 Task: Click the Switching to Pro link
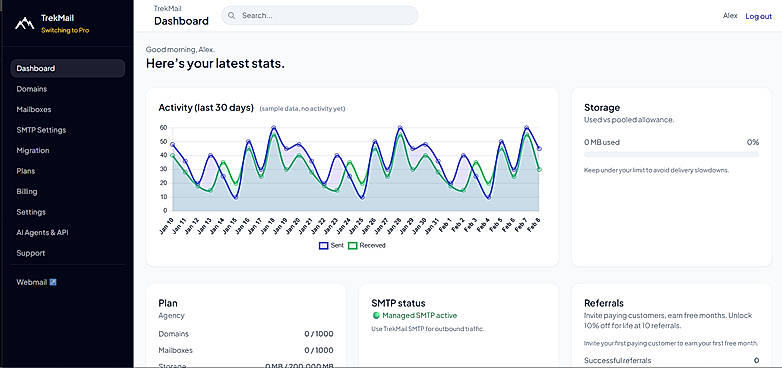(x=65, y=30)
